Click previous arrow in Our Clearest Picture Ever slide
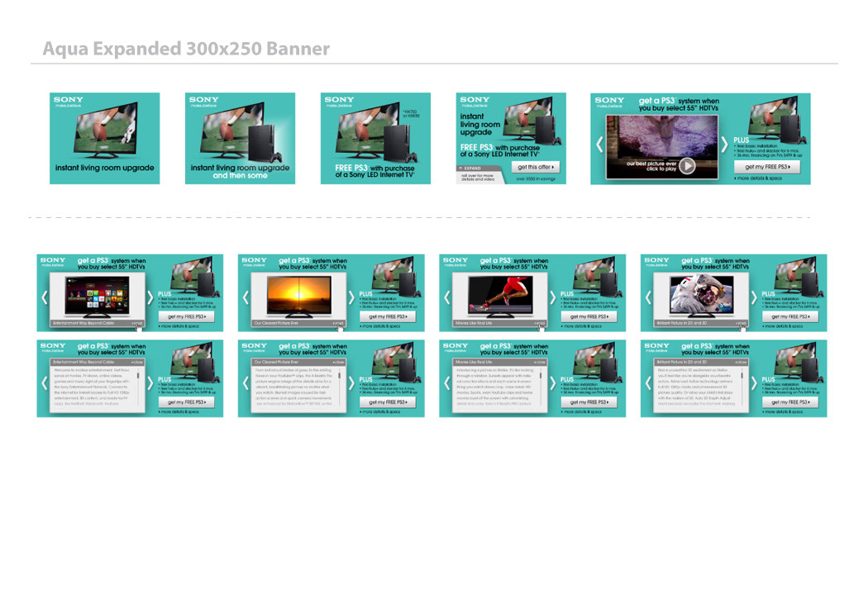Screen dimensions: 868x589 pos(246,297)
